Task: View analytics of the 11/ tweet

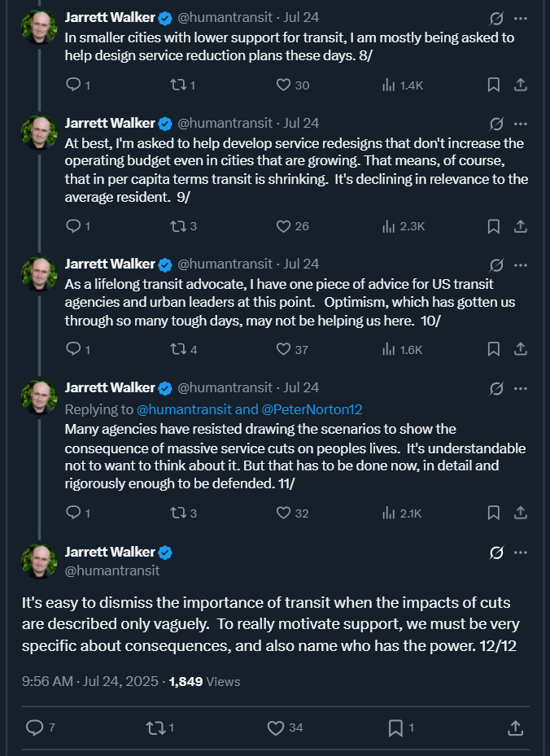Action: (x=389, y=513)
